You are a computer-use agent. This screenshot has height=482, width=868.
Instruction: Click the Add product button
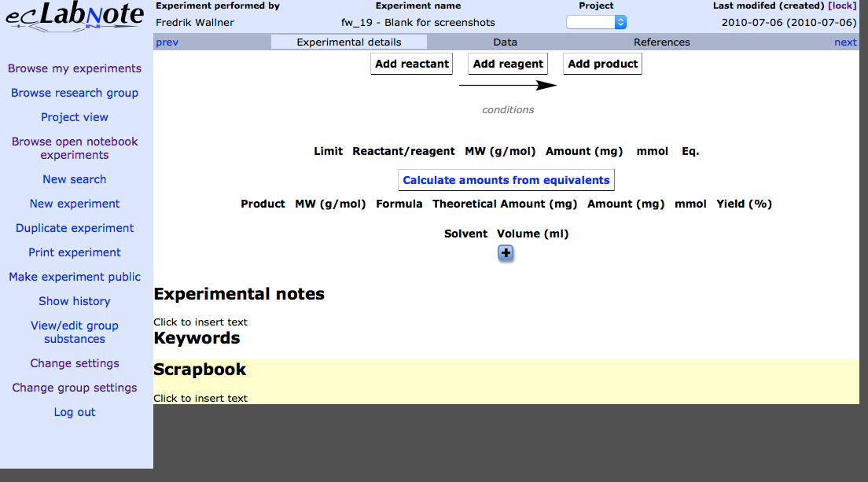click(603, 64)
